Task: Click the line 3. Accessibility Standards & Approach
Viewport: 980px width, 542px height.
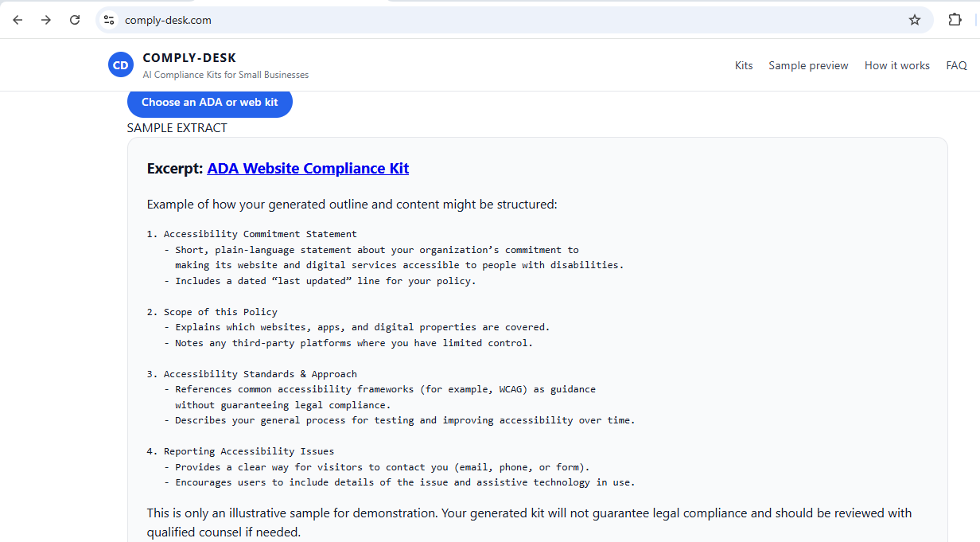Action: click(x=252, y=374)
